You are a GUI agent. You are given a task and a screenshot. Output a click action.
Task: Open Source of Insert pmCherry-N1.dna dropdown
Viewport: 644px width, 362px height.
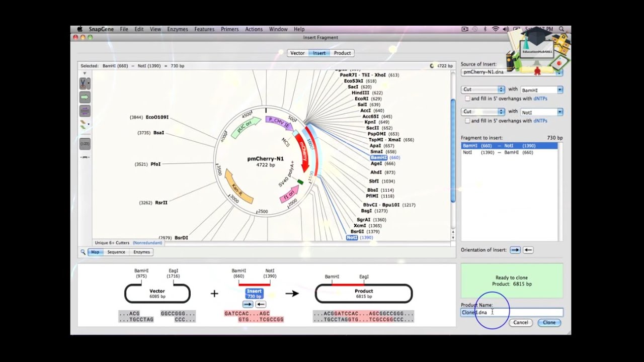(512, 72)
